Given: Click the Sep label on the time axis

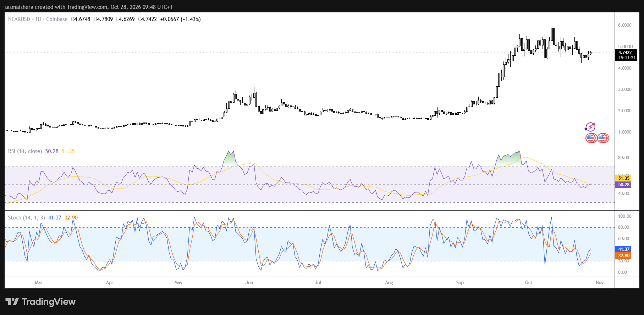Looking at the screenshot, I should 460,283.
